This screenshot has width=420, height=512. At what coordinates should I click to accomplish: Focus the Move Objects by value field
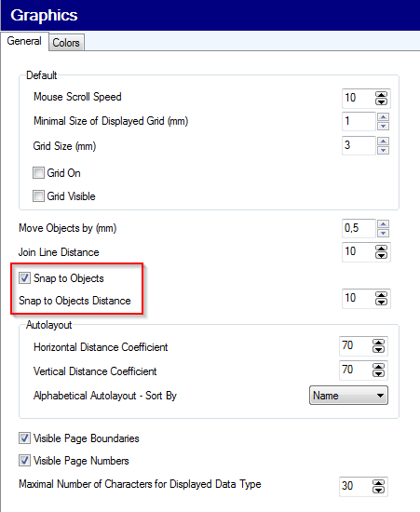pyautogui.click(x=359, y=228)
